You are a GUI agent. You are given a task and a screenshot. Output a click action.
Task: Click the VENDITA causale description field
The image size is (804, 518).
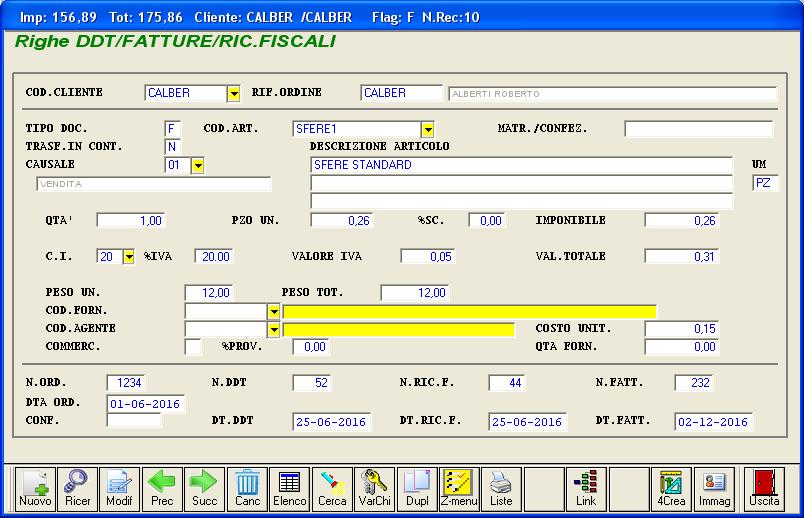(x=154, y=184)
